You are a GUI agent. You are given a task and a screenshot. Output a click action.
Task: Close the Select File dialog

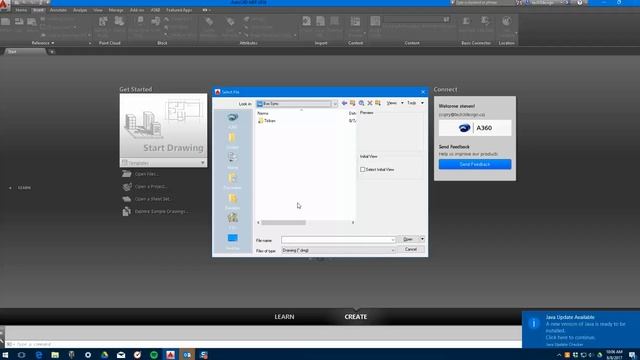tap(423, 92)
